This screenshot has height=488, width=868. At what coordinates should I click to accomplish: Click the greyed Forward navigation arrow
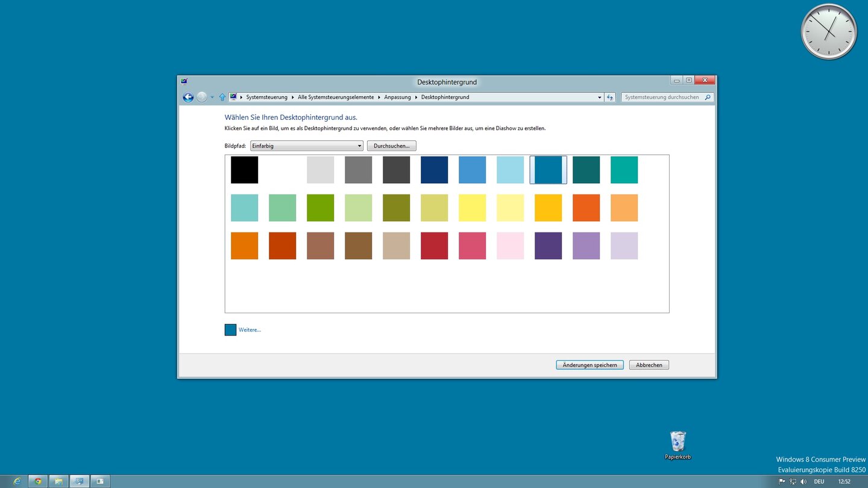click(x=202, y=97)
